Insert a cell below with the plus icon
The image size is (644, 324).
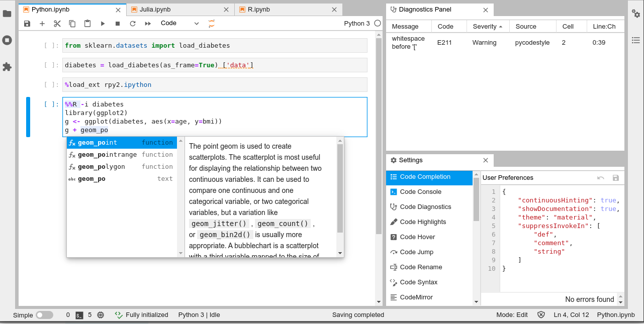click(42, 24)
